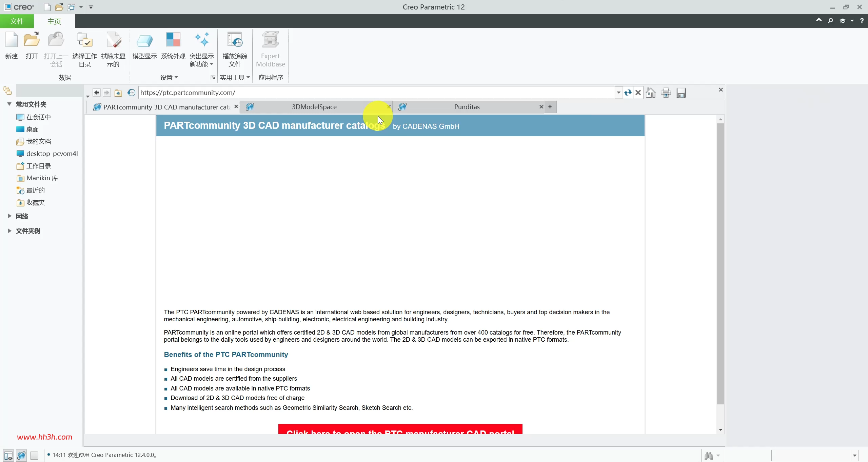Open quick access toolbar customize dropdown
Viewport: 868px width, 462px height.
(x=91, y=7)
